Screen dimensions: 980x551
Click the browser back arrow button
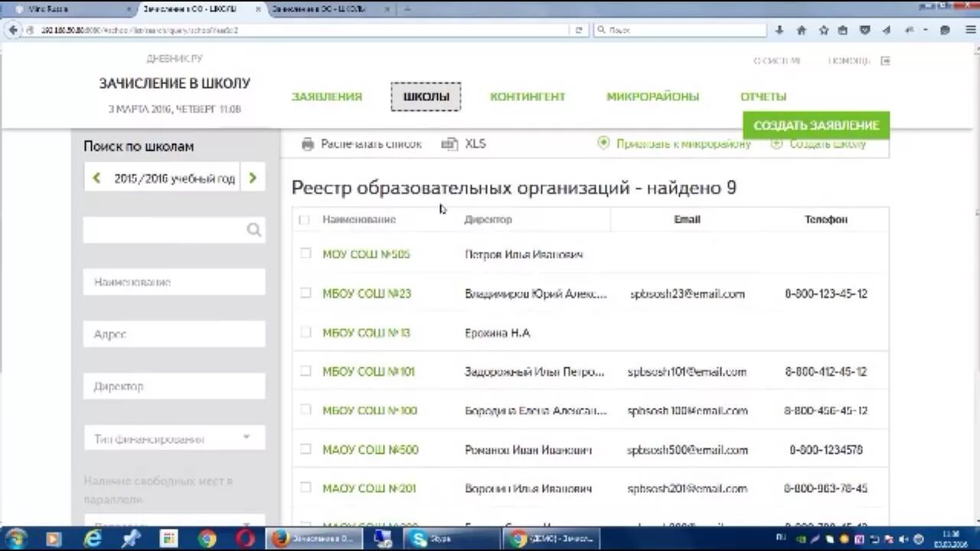click(13, 30)
